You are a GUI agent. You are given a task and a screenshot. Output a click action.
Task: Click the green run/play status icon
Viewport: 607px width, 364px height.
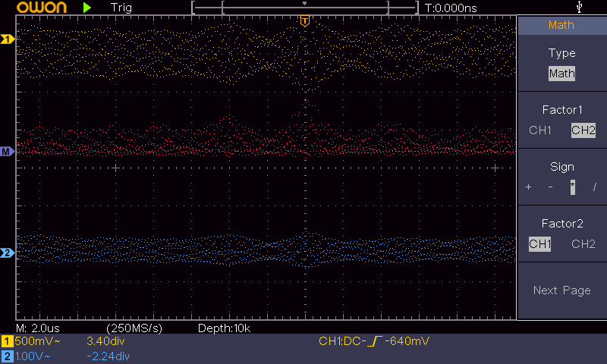[x=88, y=8]
